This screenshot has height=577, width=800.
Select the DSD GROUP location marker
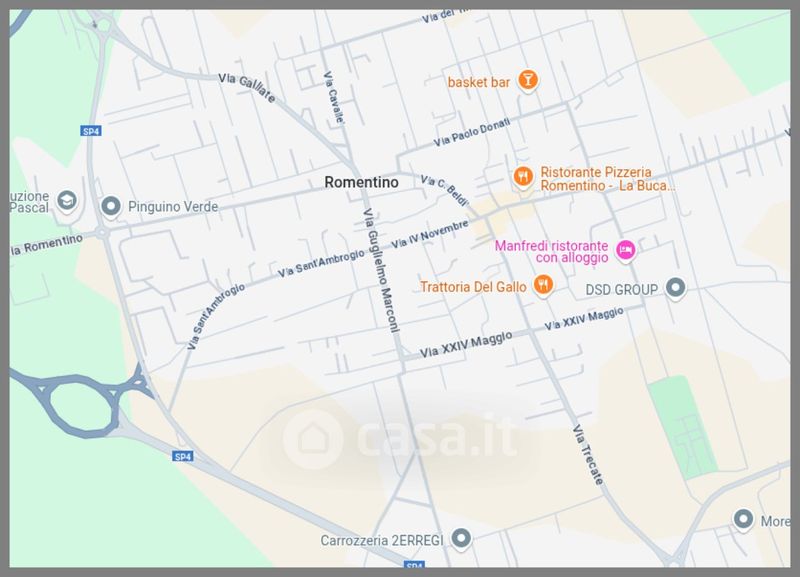[676, 288]
